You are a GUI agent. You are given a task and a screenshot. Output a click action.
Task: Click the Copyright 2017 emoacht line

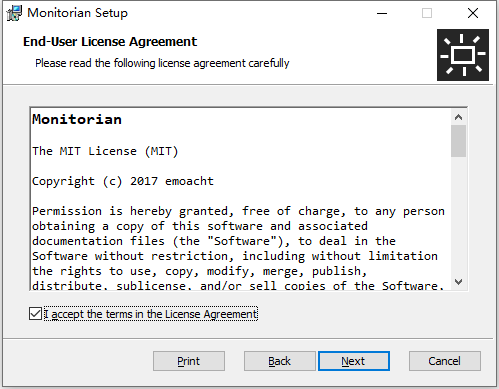tap(123, 181)
